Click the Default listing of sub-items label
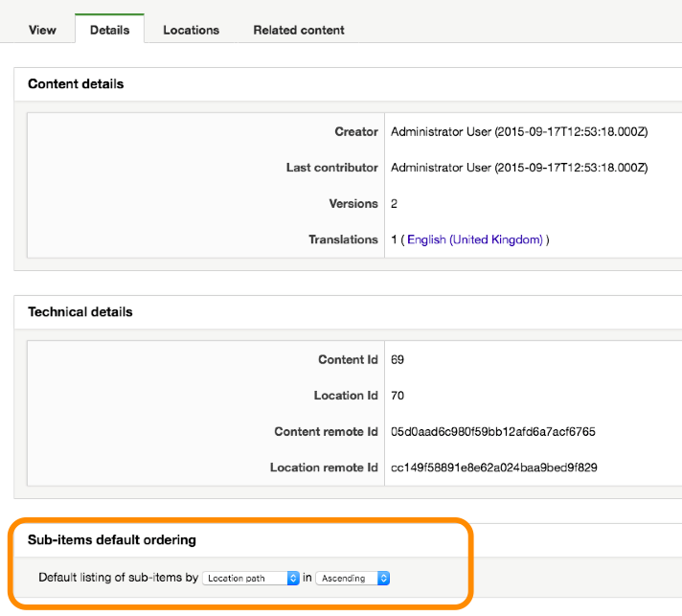This screenshot has width=682, height=616. click(119, 578)
